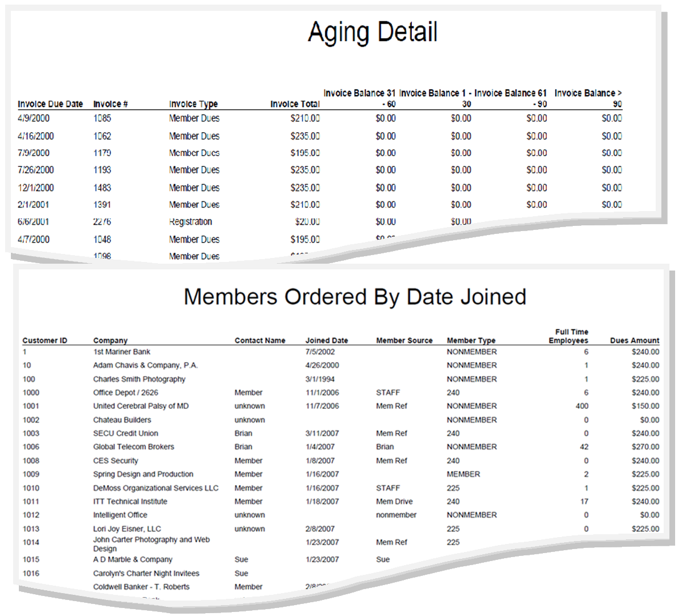Select the company "Global Telecom Brokers"

tap(133, 447)
